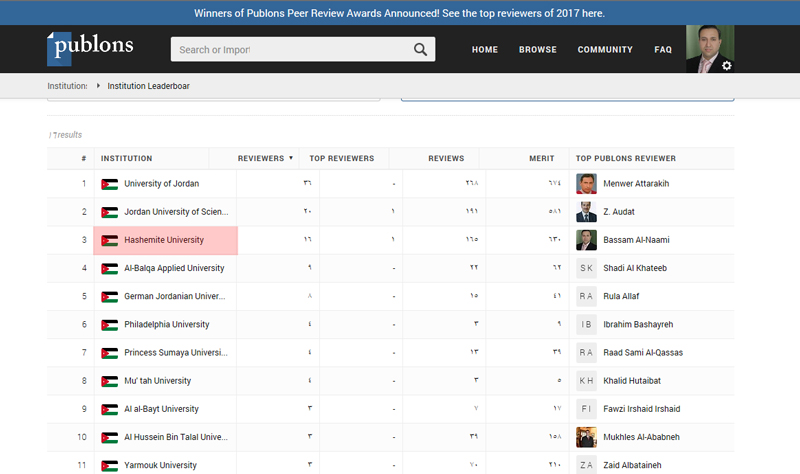
Task: Click FI initials avatar for Fawzi Irshaid
Action: tap(586, 409)
